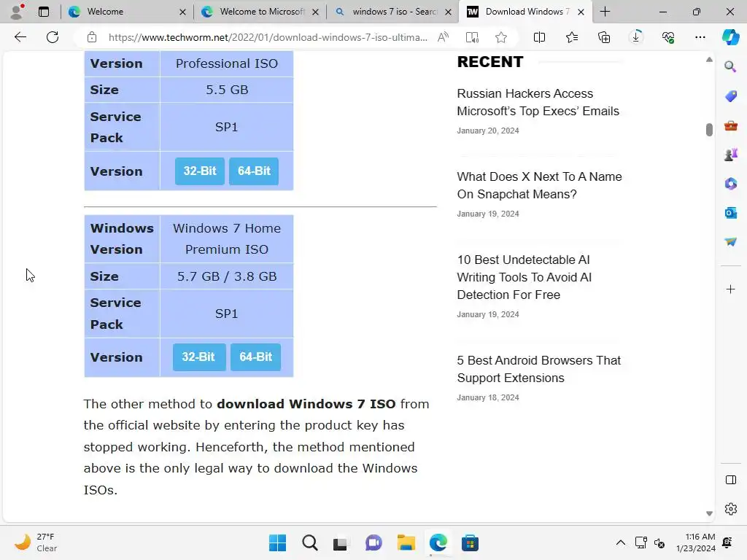Open the sidebar Microsoft 365 icon

tap(730, 184)
